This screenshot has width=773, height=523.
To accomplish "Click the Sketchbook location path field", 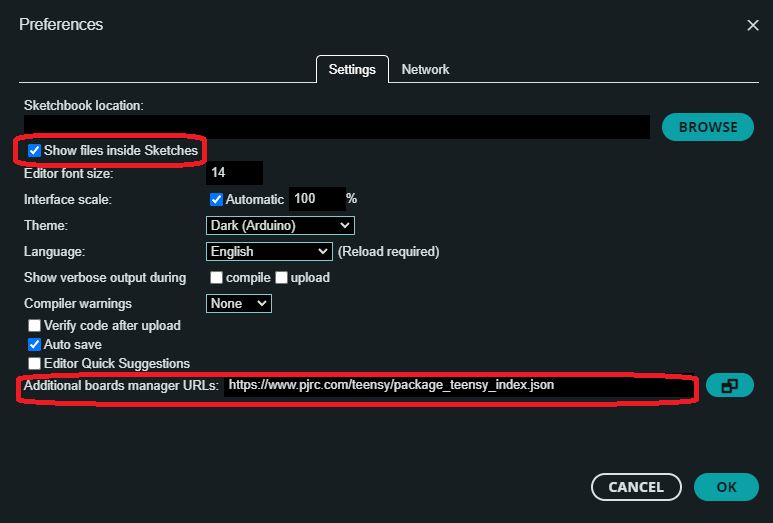I will coord(337,127).
